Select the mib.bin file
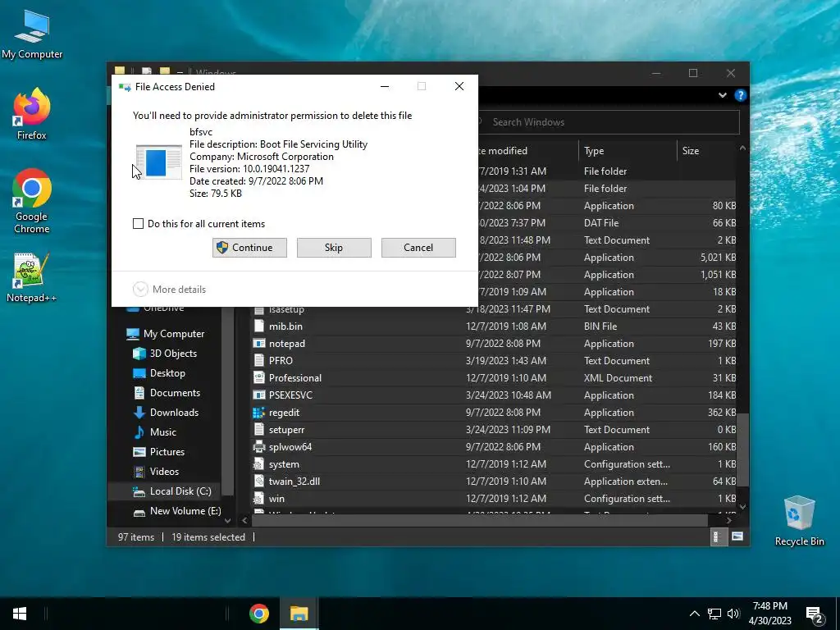 coord(493,326)
